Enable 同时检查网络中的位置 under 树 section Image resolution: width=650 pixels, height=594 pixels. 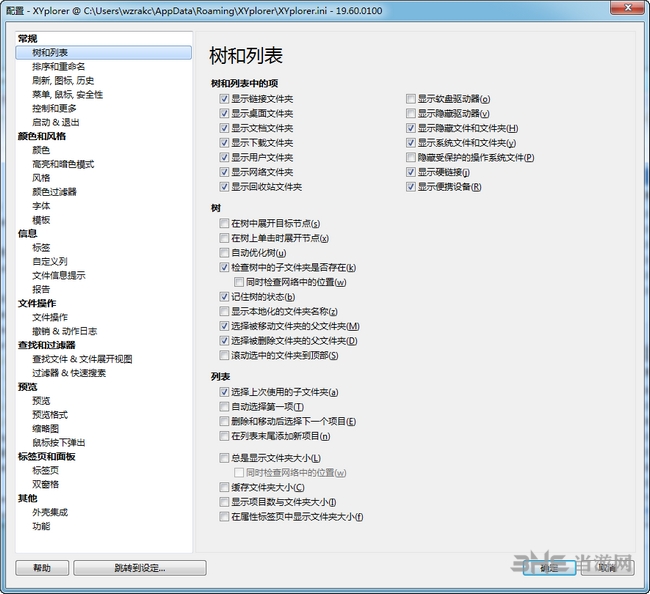pyautogui.click(x=239, y=282)
